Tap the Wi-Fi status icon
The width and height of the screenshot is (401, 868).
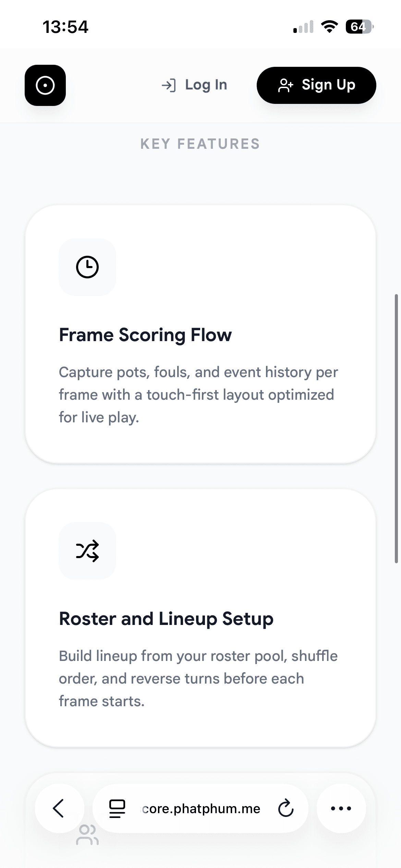329,27
